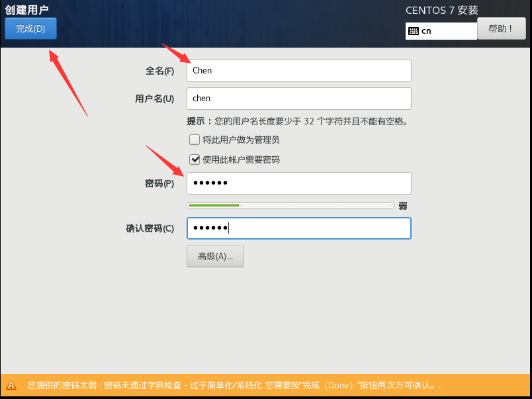Focus the 确认密码(C) confirm password field

pos(299,228)
